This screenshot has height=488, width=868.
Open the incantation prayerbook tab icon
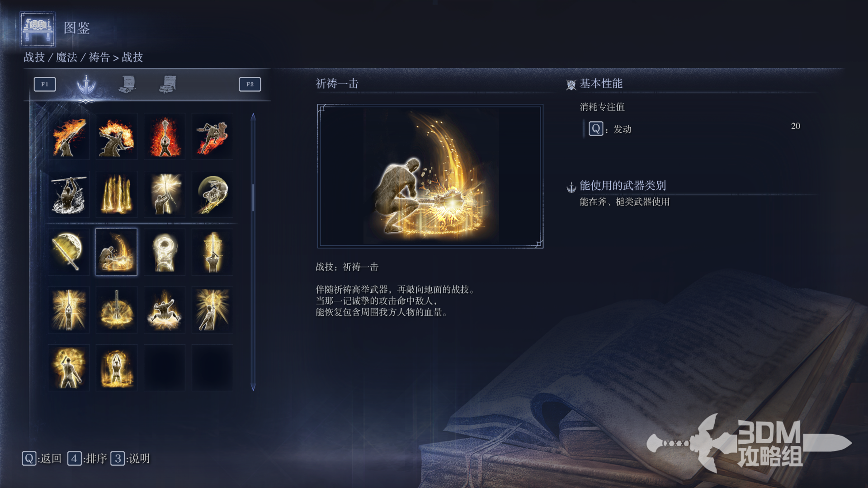[168, 84]
